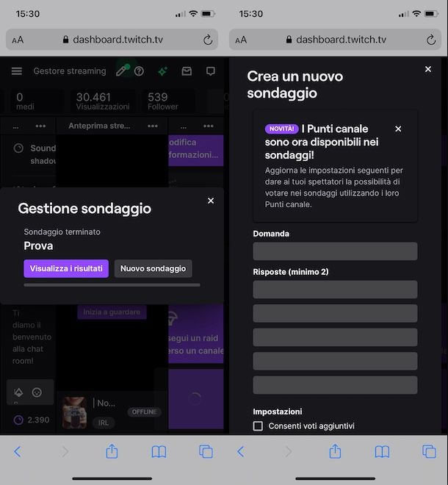Open the right Safari aA reader options
This screenshot has width=448, height=485.
click(241, 40)
